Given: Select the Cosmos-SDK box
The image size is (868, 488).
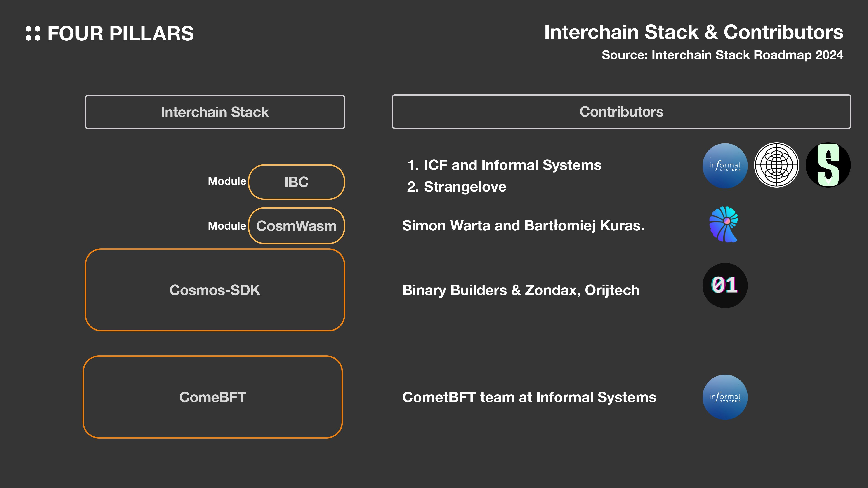Looking at the screenshot, I should pos(215,290).
